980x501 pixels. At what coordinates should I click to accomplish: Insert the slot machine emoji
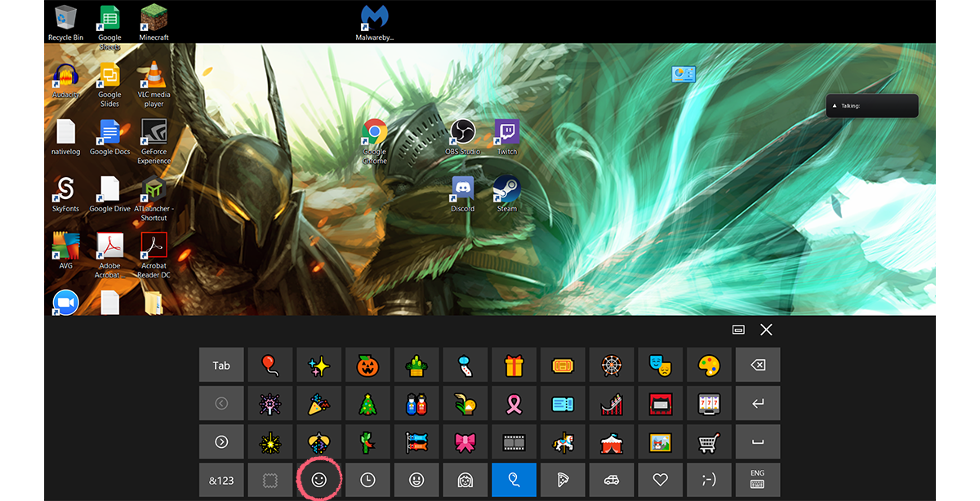(x=710, y=403)
